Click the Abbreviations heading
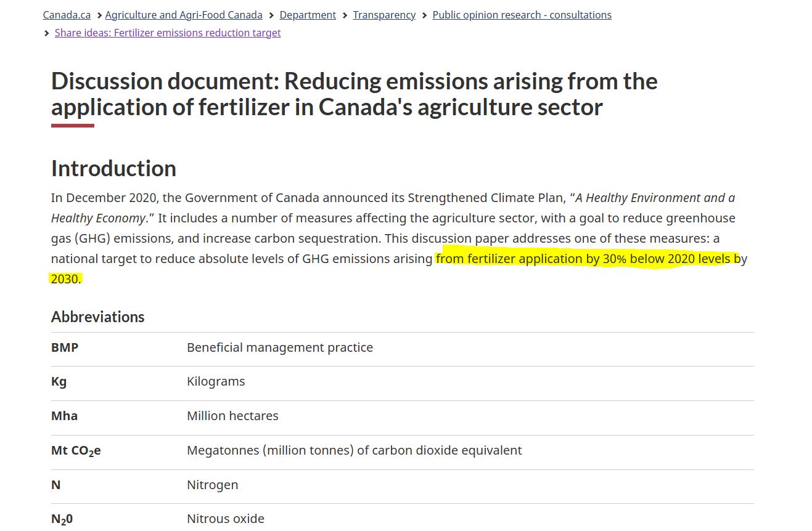The image size is (812, 531). point(97,317)
